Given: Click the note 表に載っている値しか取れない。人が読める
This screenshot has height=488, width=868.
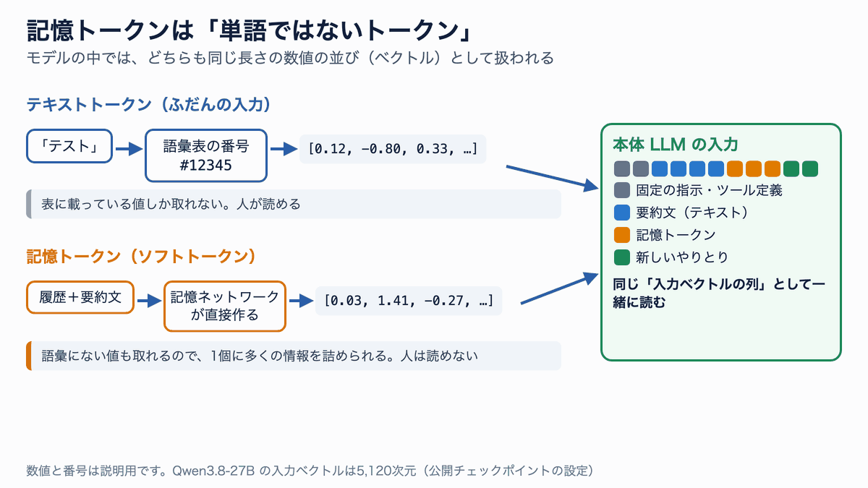Looking at the screenshot, I should tap(294, 204).
